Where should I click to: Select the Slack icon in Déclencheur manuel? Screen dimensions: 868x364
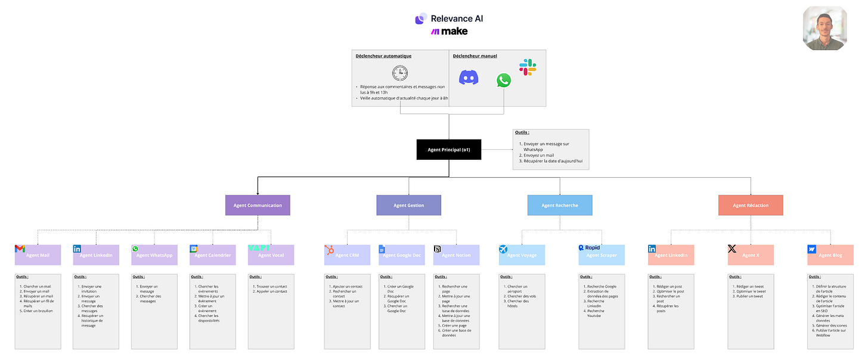(x=528, y=67)
